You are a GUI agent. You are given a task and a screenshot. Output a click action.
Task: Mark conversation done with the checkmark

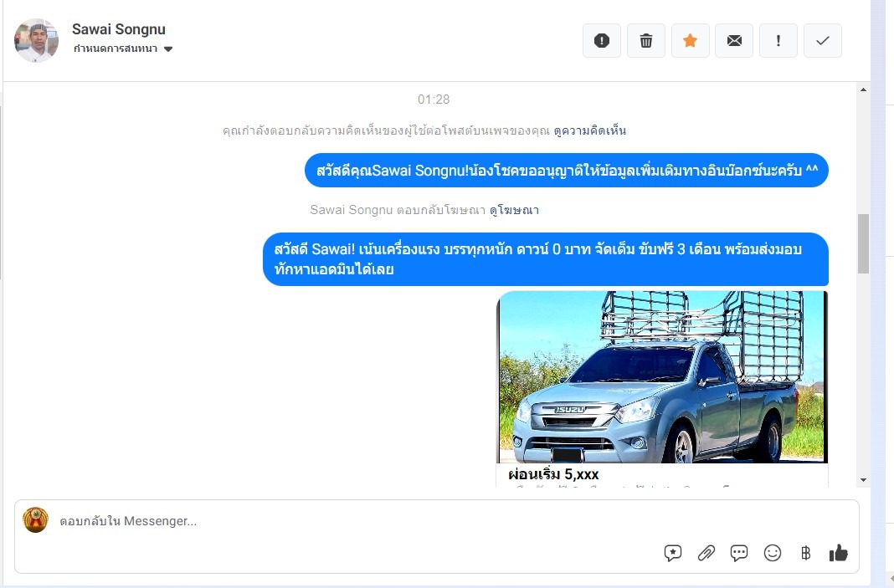823,40
